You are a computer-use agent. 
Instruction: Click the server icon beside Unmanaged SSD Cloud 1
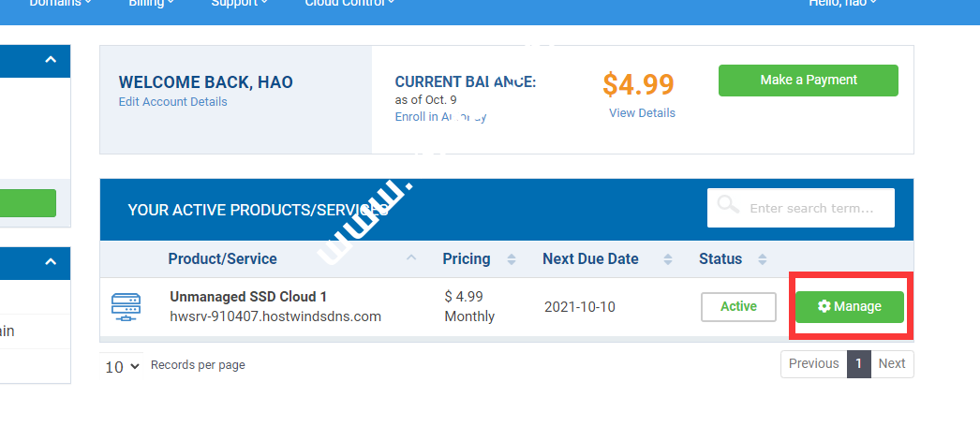point(126,306)
